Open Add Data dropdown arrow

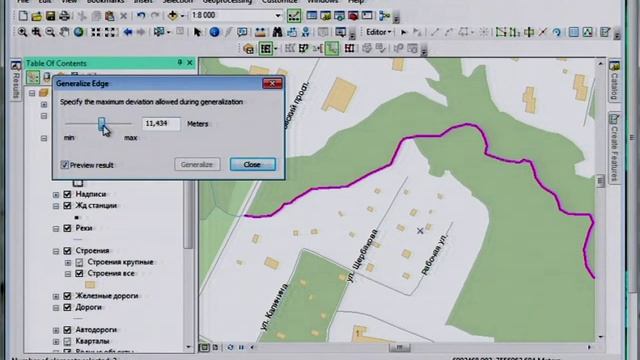[182, 16]
